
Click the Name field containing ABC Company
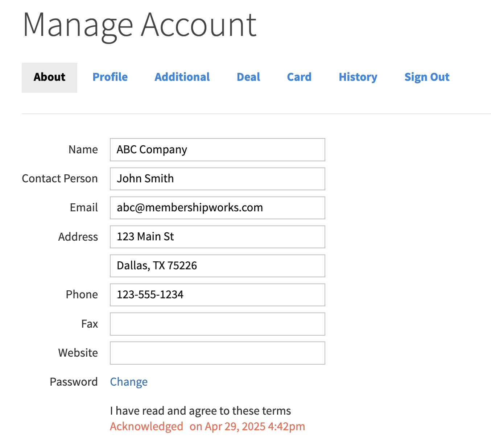click(217, 150)
